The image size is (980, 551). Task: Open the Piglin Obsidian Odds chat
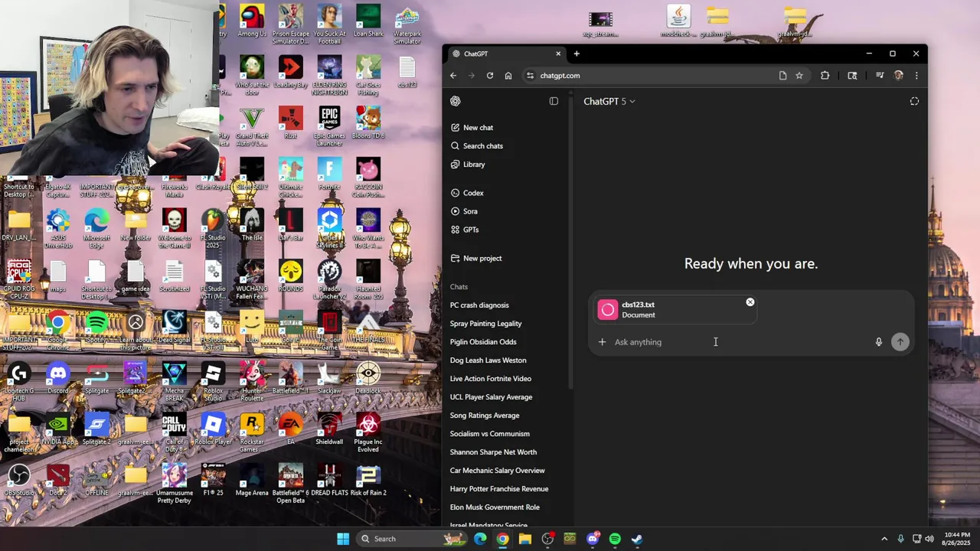(x=483, y=342)
